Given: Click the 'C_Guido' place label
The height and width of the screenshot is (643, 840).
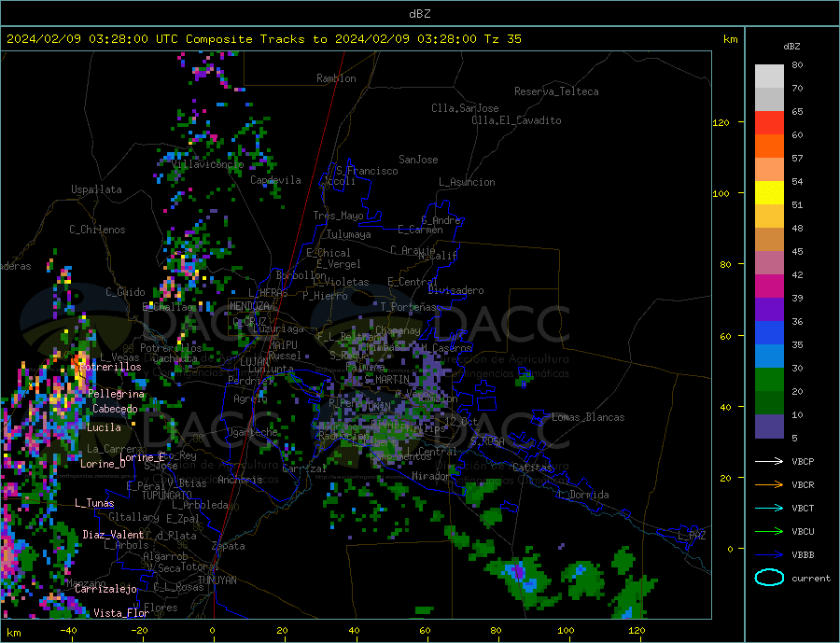Looking at the screenshot, I should [125, 292].
